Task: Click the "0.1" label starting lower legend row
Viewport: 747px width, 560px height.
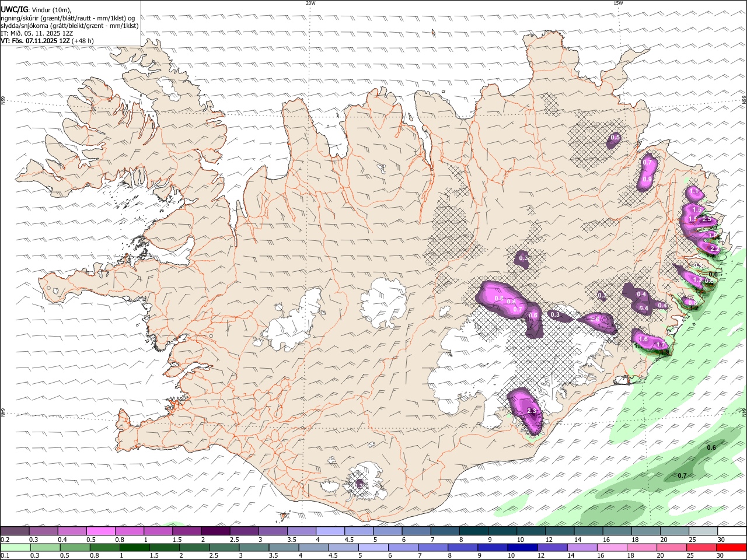Action: tap(4, 555)
